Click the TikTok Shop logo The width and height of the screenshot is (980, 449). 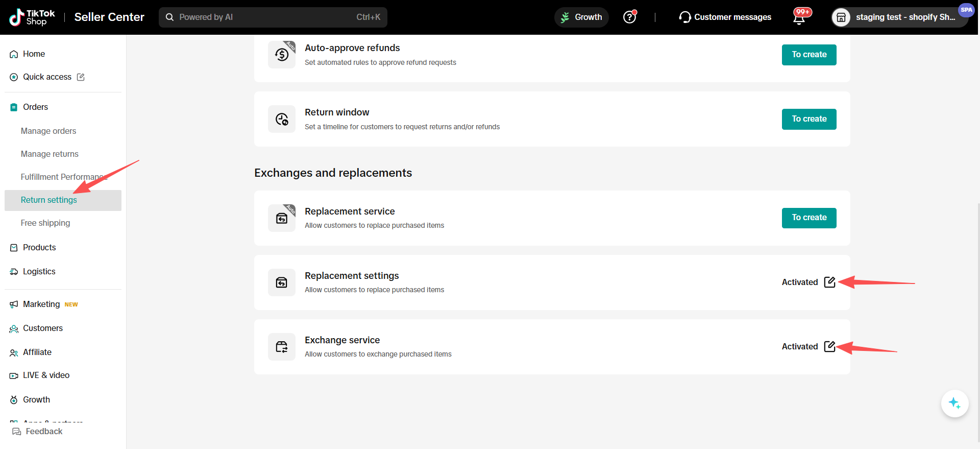[32, 17]
